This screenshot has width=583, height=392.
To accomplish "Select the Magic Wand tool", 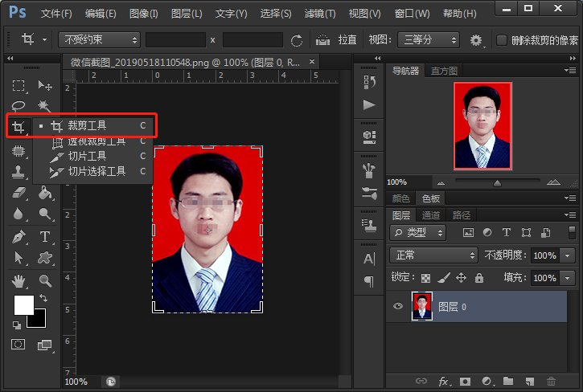I will pyautogui.click(x=44, y=106).
